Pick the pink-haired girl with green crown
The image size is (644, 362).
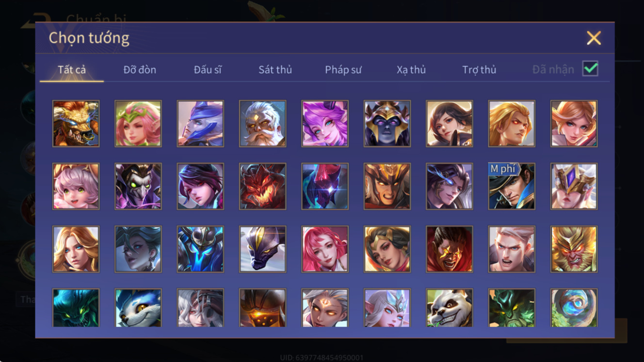(138, 124)
